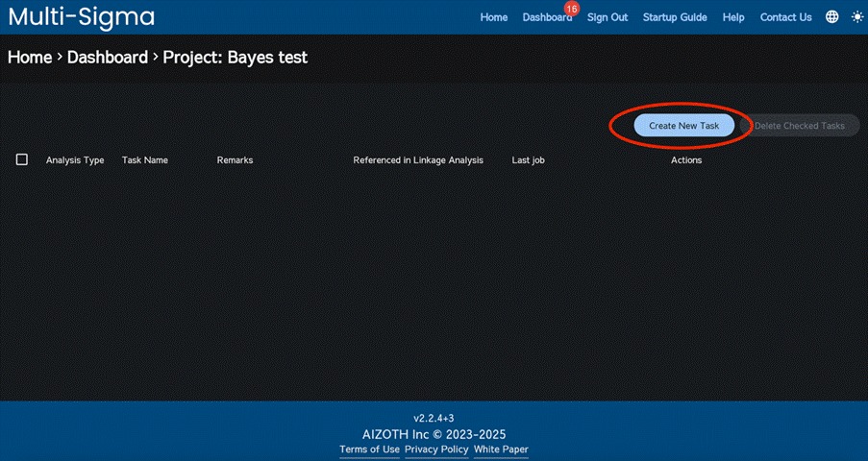Click the Home breadcrumb link

[30, 58]
